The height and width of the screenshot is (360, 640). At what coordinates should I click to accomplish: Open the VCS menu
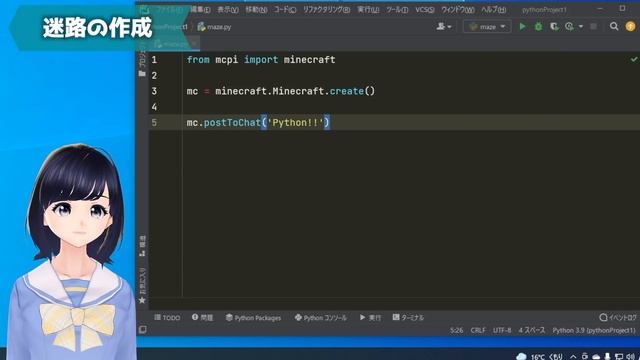[x=425, y=9]
